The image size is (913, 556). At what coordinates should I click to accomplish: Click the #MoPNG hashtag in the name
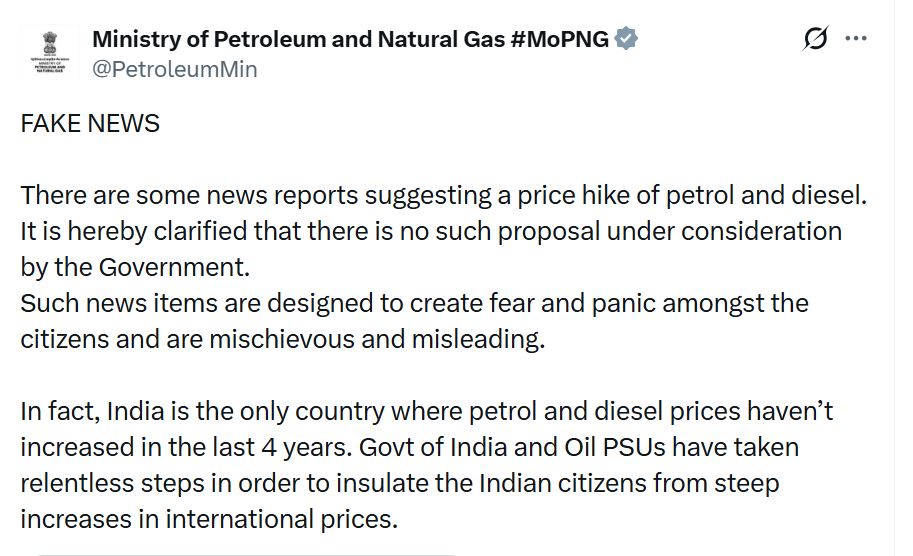pyautogui.click(x=560, y=40)
